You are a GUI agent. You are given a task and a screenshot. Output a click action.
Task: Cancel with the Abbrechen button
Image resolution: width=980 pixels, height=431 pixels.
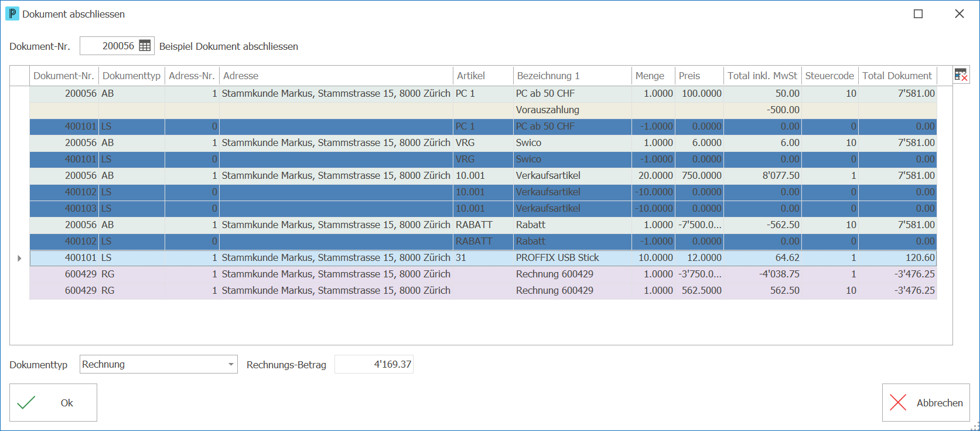tap(926, 402)
